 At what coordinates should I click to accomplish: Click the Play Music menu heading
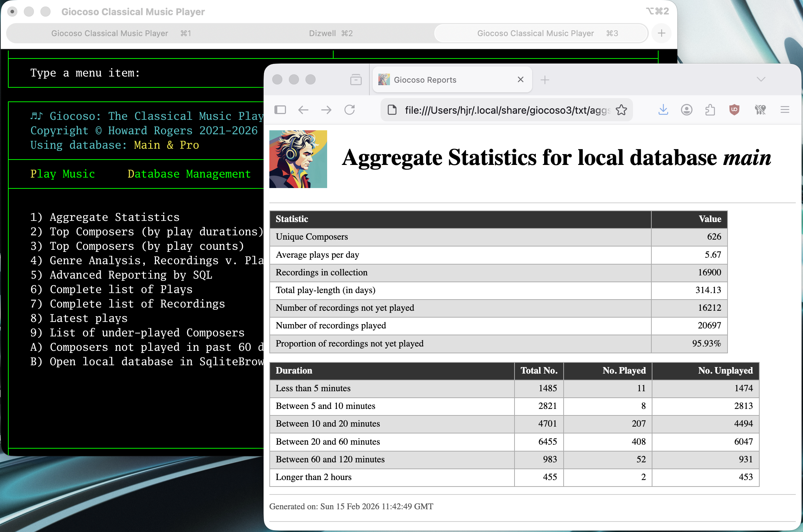[x=62, y=174]
